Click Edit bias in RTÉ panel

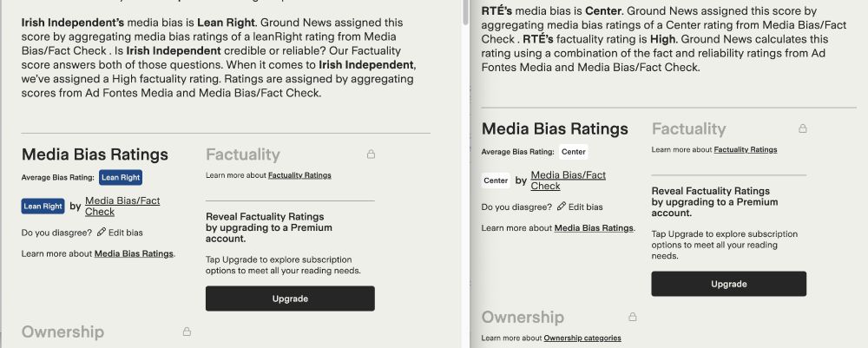(x=586, y=207)
